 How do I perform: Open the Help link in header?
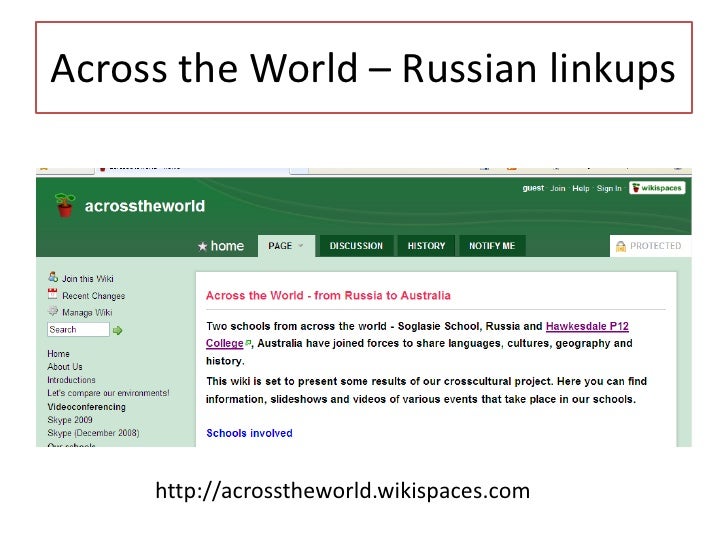(x=580, y=188)
